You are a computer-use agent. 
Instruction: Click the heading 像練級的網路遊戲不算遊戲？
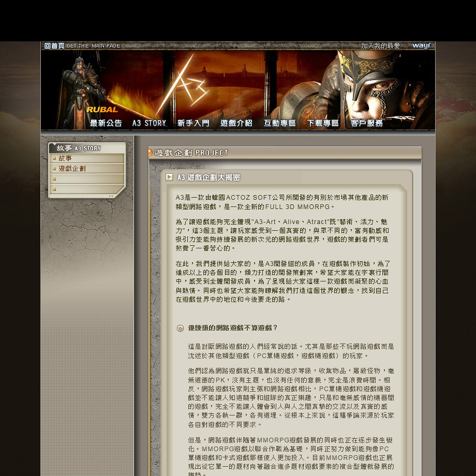click(x=233, y=328)
